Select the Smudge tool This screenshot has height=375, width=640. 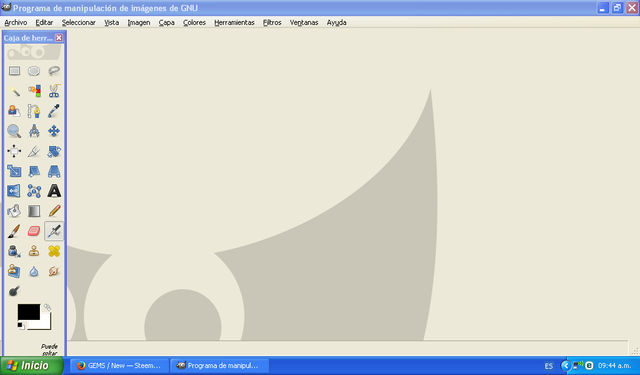(x=54, y=271)
